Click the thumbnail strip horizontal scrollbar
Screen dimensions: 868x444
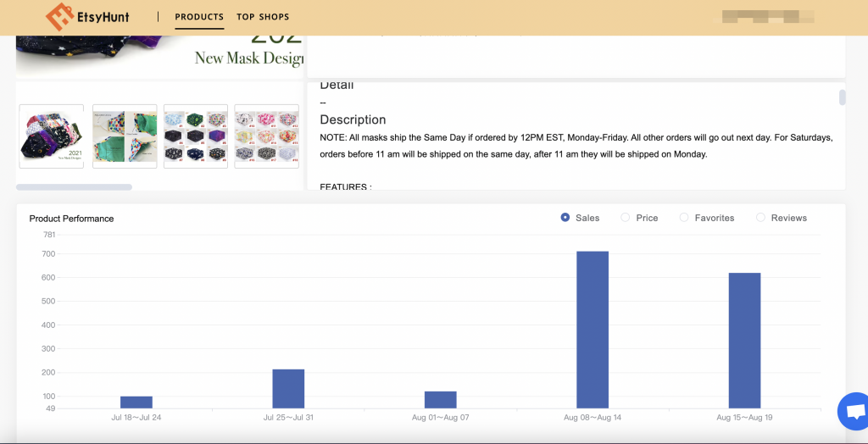click(x=74, y=186)
